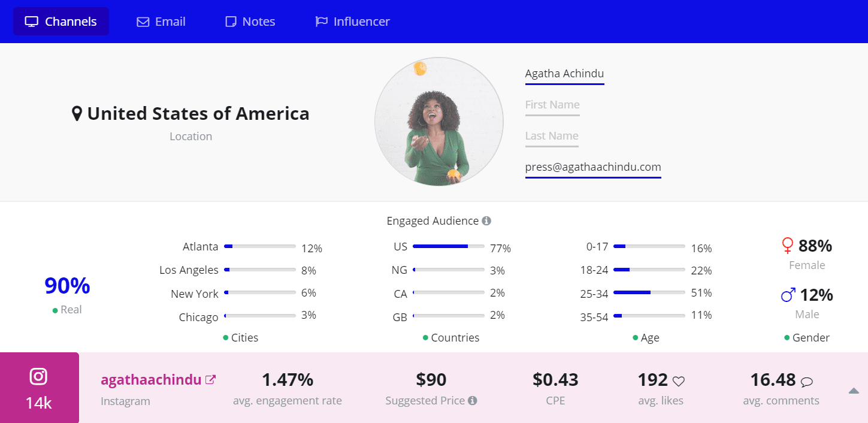Screen dimensions: 868x423
Task: Click the Engaged Audience info icon
Action: click(486, 221)
